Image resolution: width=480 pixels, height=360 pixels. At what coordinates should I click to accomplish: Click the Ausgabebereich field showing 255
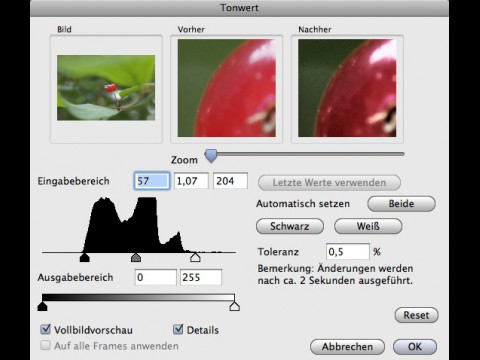pyautogui.click(x=201, y=277)
